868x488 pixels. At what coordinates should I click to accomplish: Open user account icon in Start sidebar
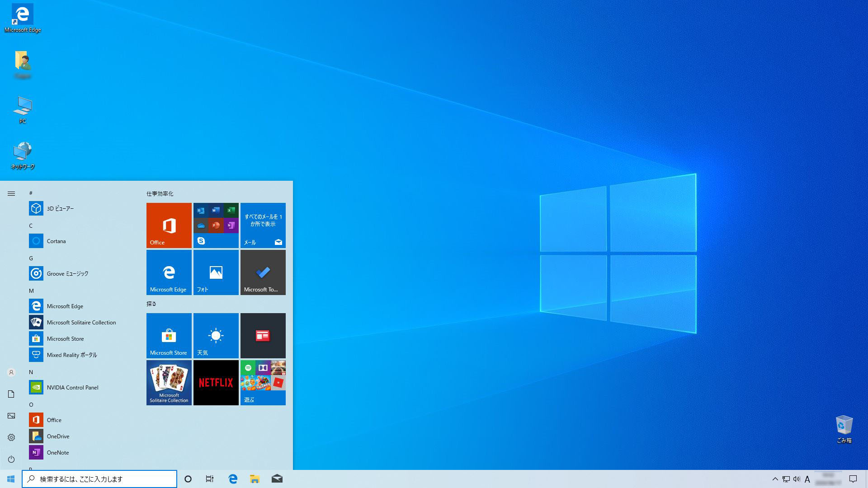point(11,372)
